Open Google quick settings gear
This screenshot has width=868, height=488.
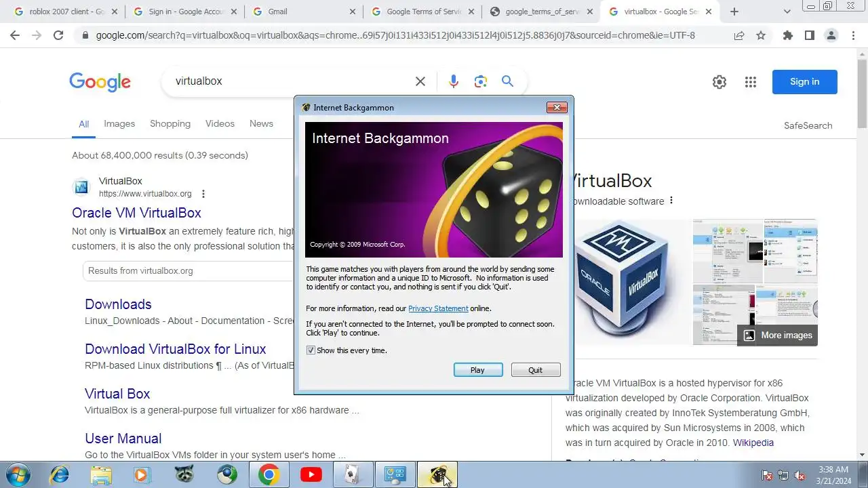coord(719,82)
